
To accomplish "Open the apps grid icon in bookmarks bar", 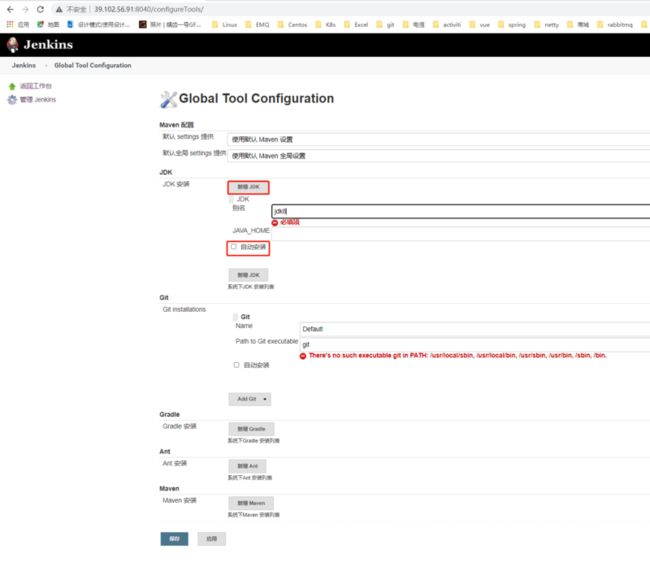I will pos(10,24).
